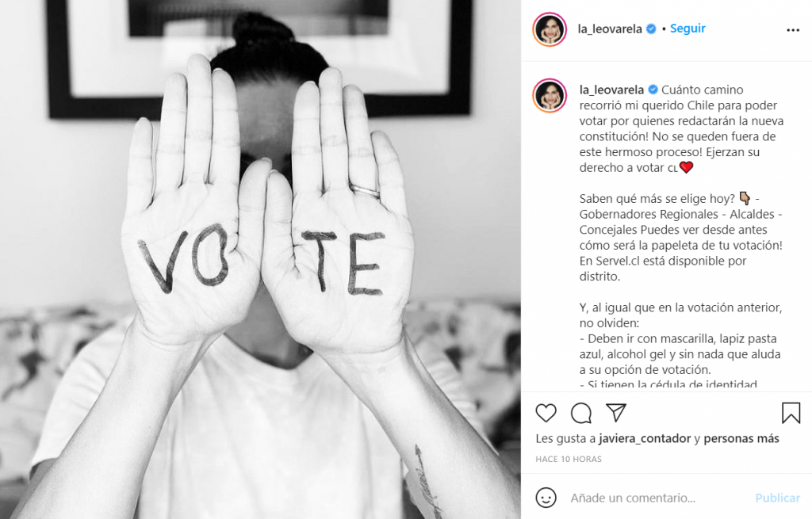The image size is (812, 519).
Task: Open la_leovarela username in the caption
Action: (611, 90)
